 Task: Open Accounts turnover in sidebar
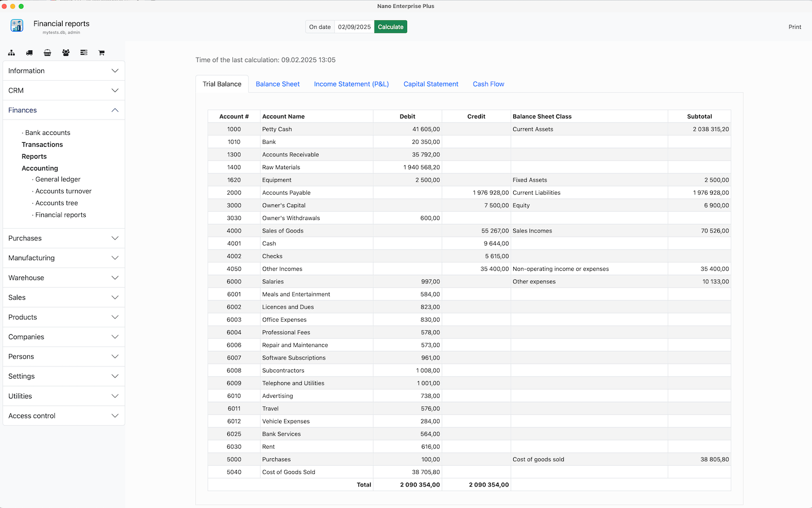[x=63, y=191]
